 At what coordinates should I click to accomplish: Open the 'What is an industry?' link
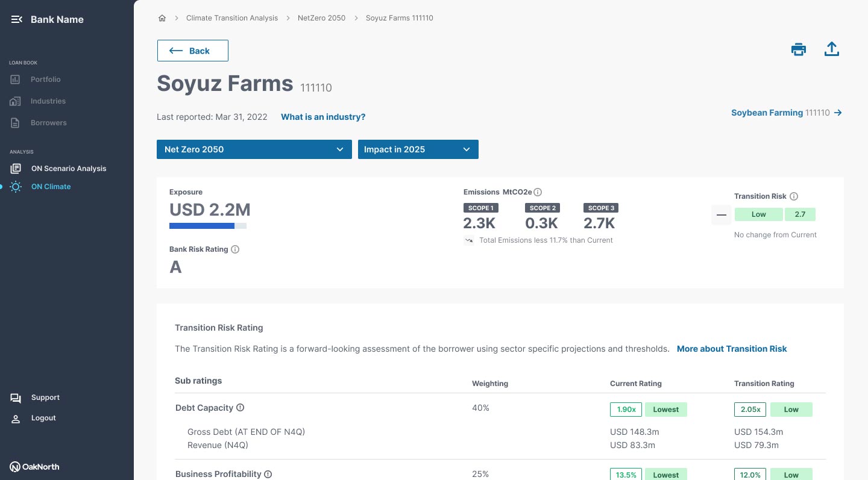coord(323,117)
